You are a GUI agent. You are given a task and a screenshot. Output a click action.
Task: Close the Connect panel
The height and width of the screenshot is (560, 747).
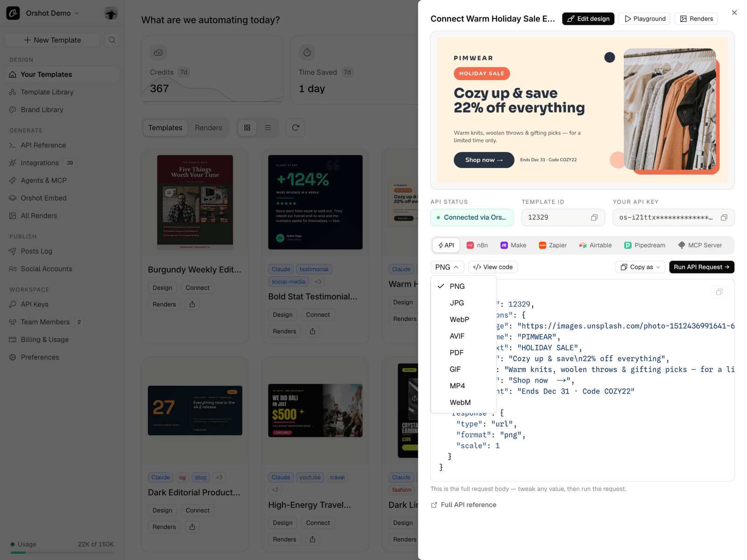tap(734, 13)
